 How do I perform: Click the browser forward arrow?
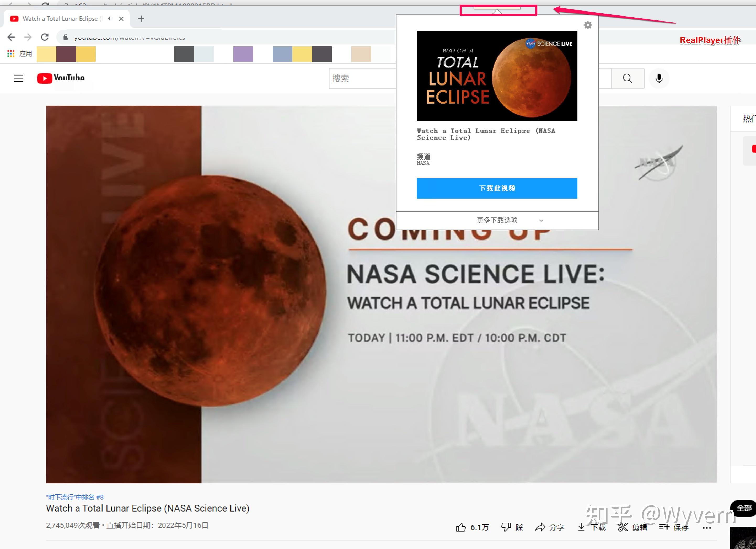[x=28, y=37]
